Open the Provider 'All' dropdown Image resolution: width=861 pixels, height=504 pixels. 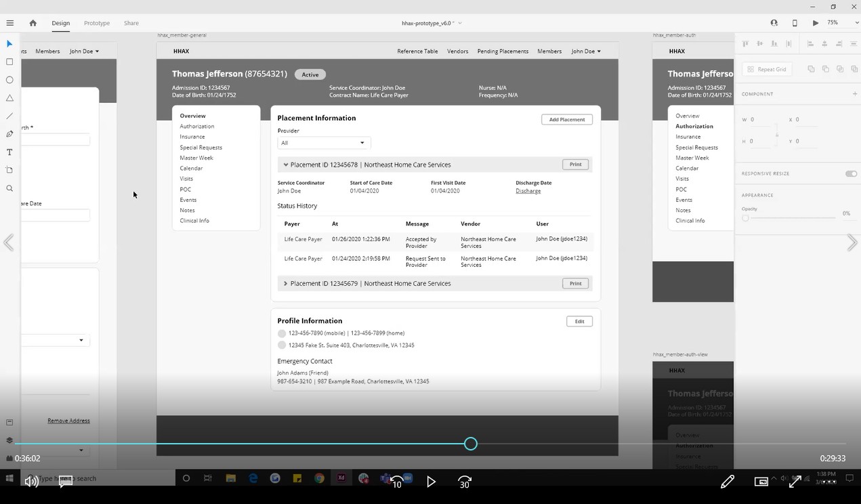(324, 143)
